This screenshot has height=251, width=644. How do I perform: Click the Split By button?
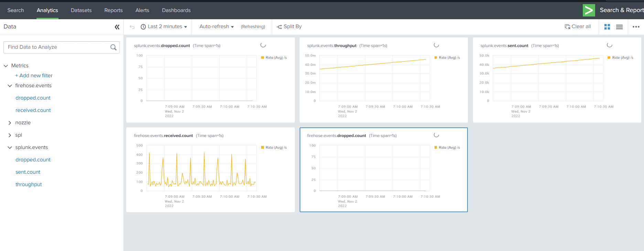tap(289, 27)
